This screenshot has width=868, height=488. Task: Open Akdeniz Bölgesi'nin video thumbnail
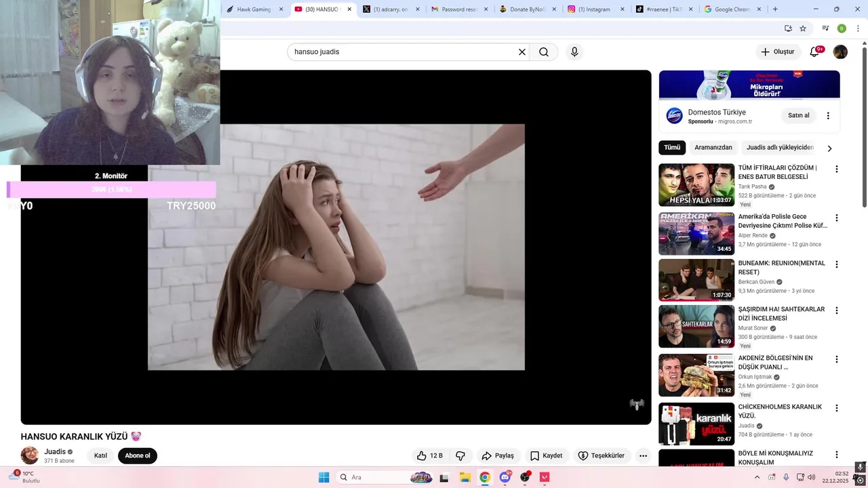[696, 375]
